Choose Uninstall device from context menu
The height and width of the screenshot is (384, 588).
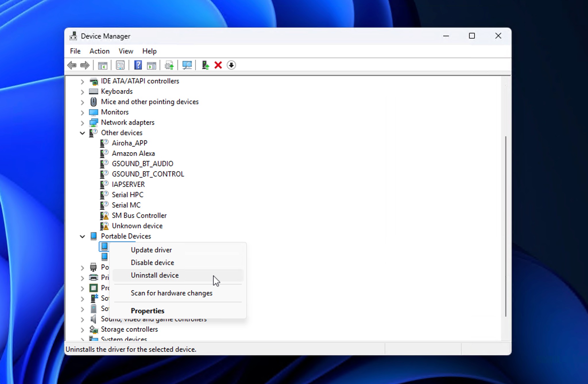[155, 275]
